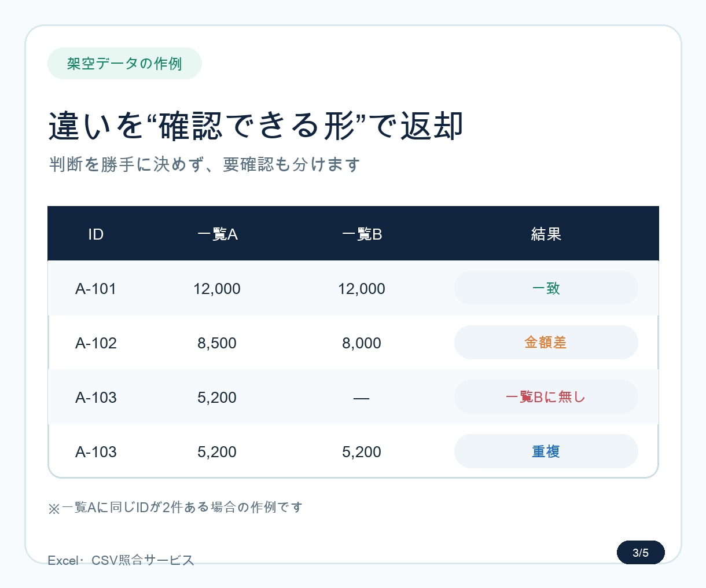Click the footnote about 同じIDが2件

[x=175, y=508]
